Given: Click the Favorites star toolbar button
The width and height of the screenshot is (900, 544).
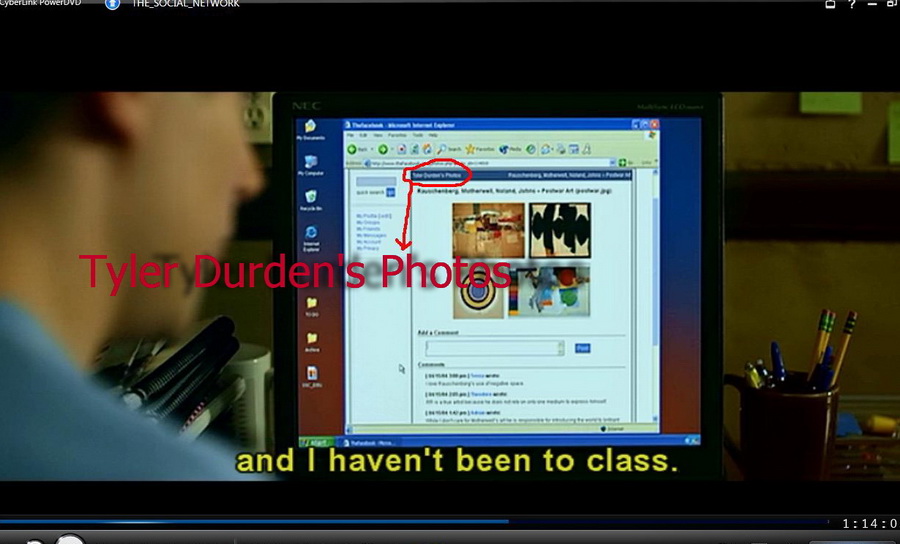Looking at the screenshot, I should tap(480, 149).
